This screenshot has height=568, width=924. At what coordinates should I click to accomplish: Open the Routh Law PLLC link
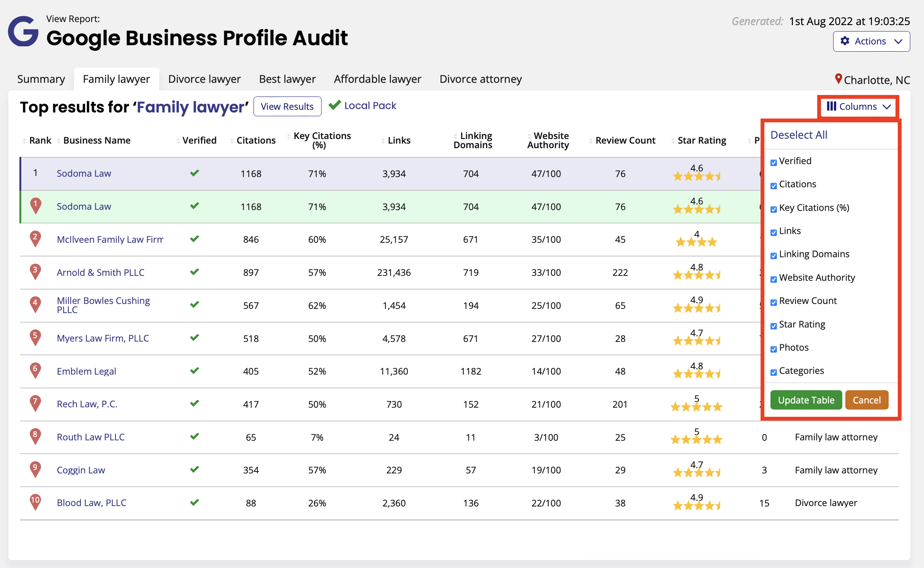pos(90,437)
